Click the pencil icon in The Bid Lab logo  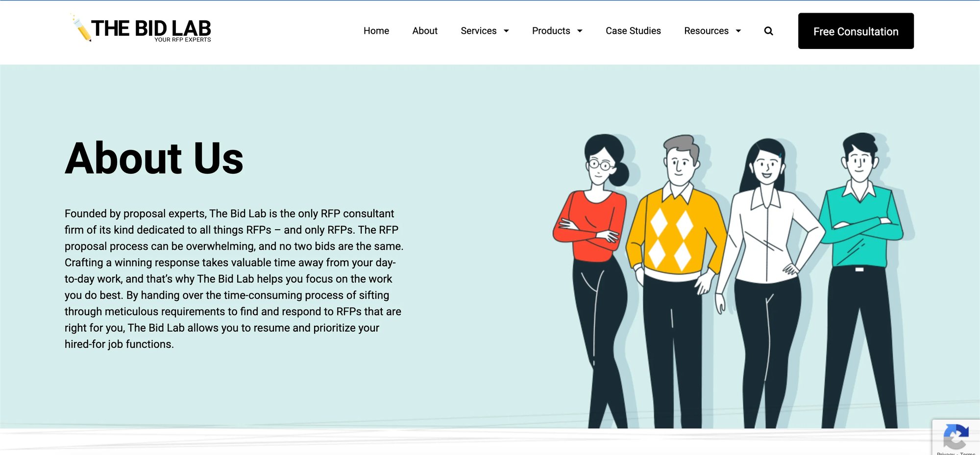tap(81, 29)
